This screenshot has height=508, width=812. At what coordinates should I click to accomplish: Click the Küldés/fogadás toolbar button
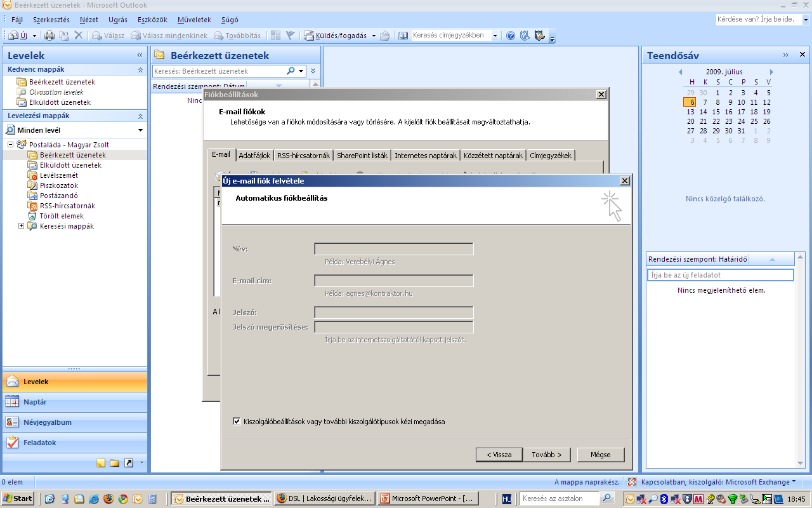[336, 36]
